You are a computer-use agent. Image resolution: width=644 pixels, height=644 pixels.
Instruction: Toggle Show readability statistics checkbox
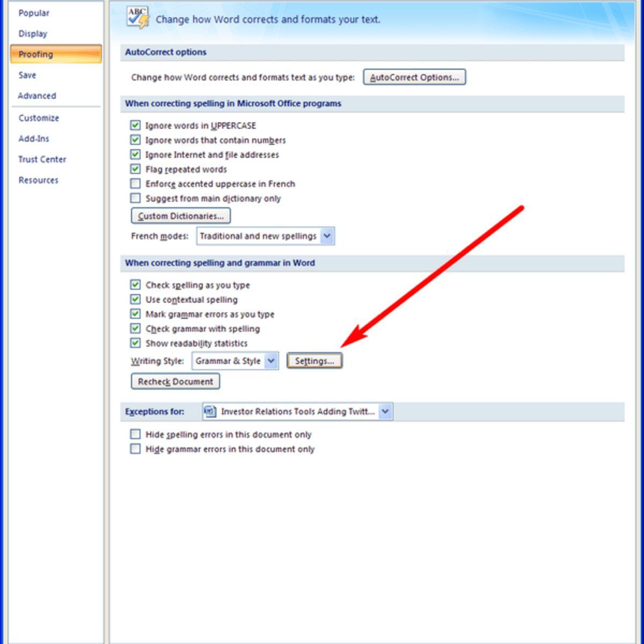(136, 343)
